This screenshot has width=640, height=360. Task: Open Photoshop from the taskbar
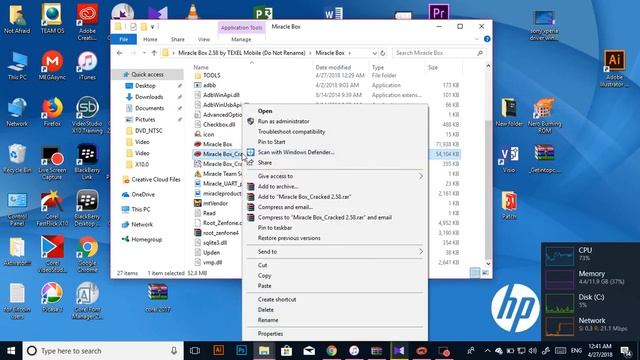pyautogui.click(x=241, y=351)
